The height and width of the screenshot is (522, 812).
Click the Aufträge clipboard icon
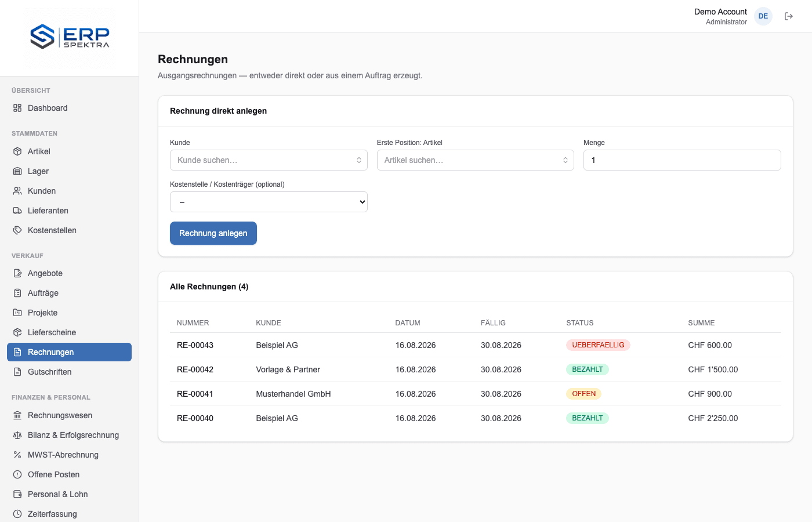coord(17,293)
